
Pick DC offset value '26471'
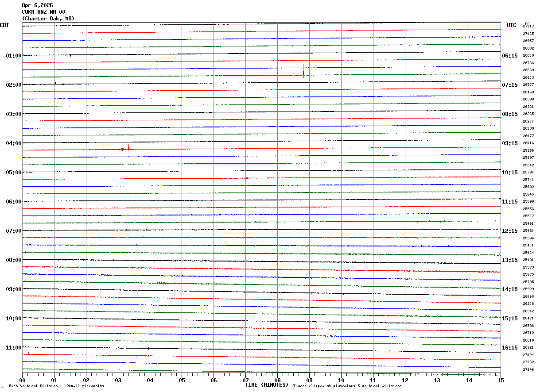click(528, 318)
